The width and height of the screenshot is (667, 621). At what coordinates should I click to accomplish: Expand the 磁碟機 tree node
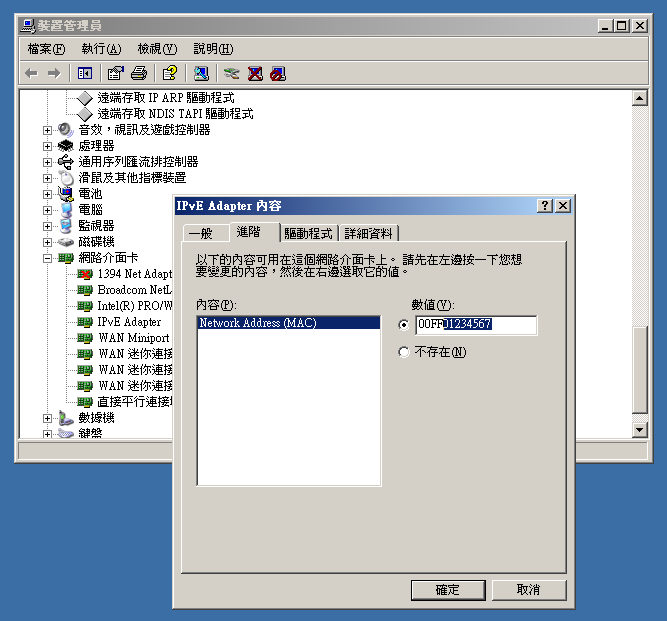[47, 242]
